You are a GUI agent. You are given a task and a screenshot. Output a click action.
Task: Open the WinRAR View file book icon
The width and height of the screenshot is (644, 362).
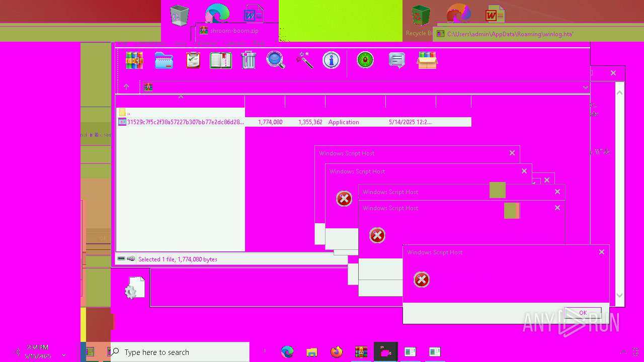coord(221,61)
